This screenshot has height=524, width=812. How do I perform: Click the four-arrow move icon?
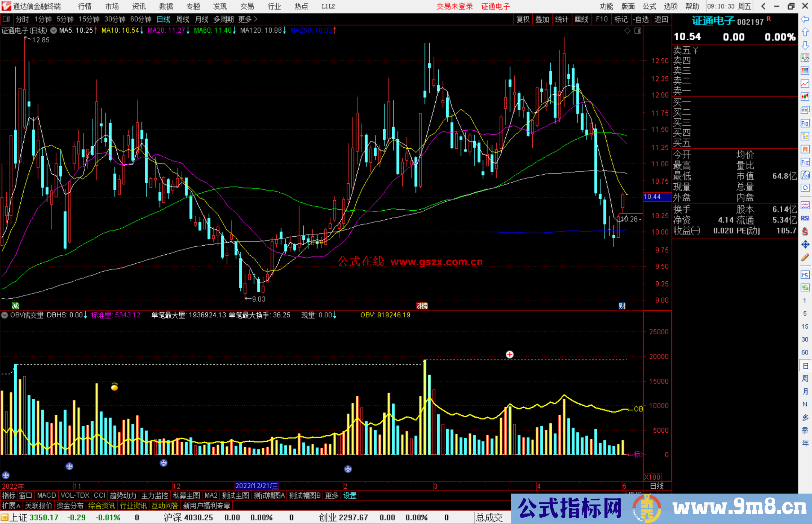[x=805, y=245]
